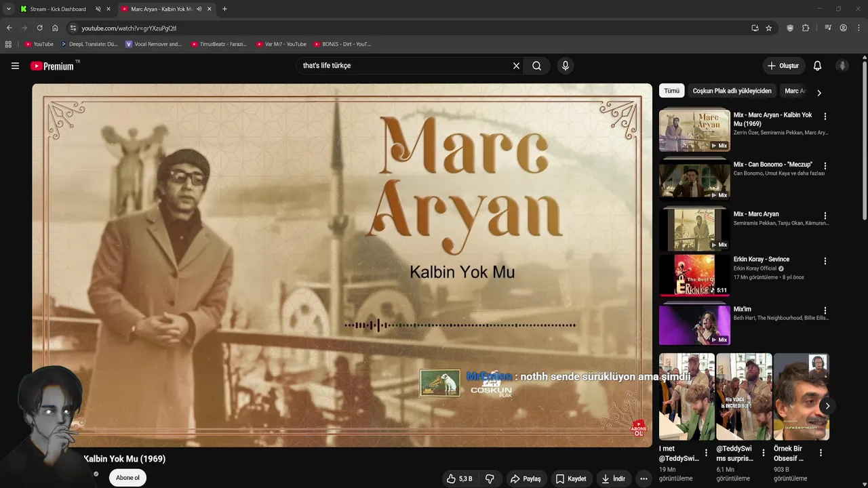
Task: Open options for Mix - Marc Aryan Kalbin Yok Mu
Action: 825,117
